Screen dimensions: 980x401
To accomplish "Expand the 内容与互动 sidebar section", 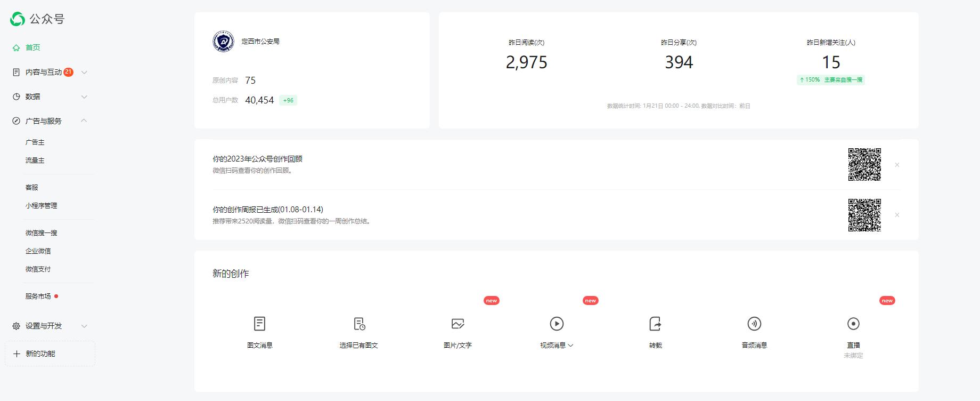I will pyautogui.click(x=84, y=73).
